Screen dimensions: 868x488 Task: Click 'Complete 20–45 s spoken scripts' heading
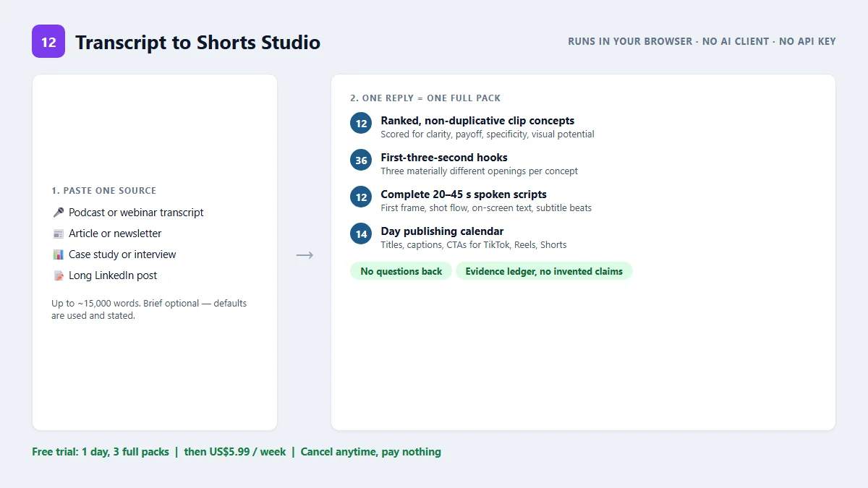click(464, 194)
